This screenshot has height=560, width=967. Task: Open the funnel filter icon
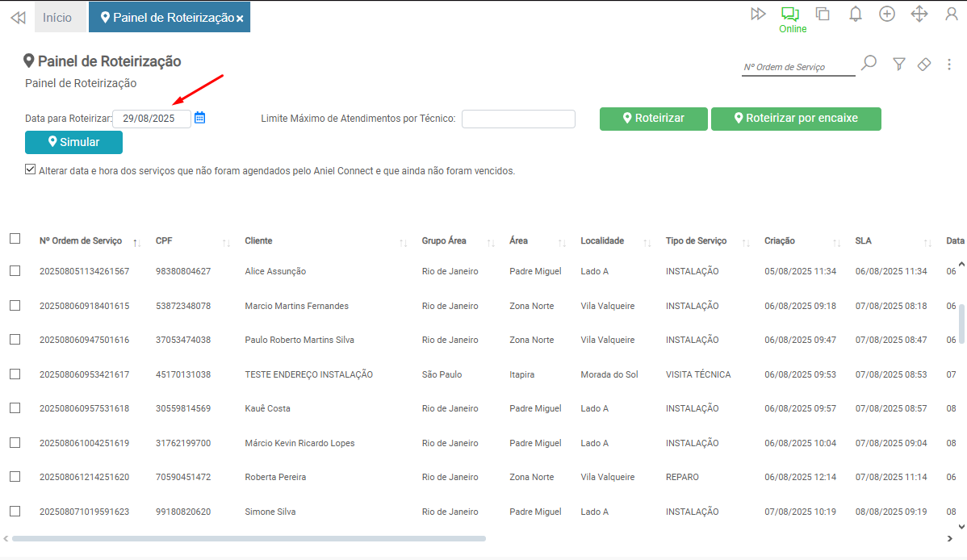coord(898,64)
